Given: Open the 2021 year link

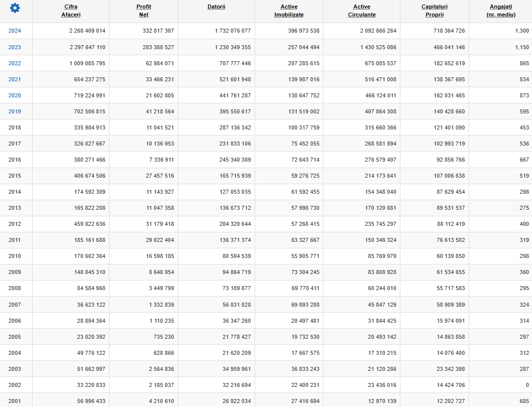Looking at the screenshot, I should pos(15,79).
